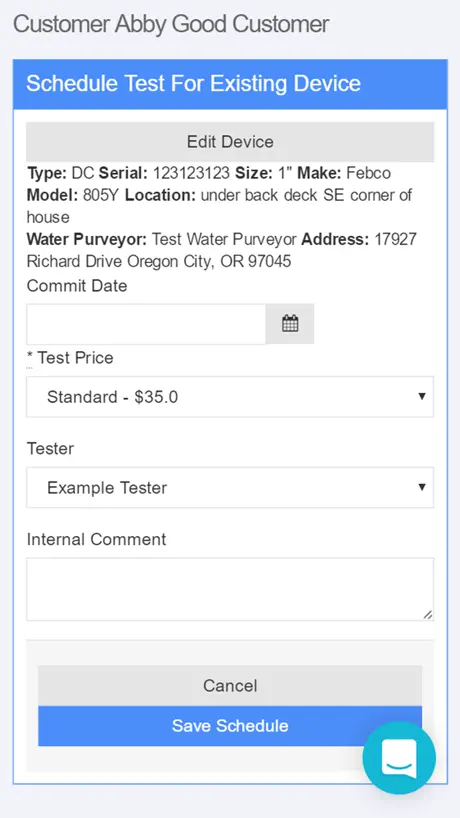The image size is (460, 818).
Task: Click the Tester field label
Action: pos(51,449)
